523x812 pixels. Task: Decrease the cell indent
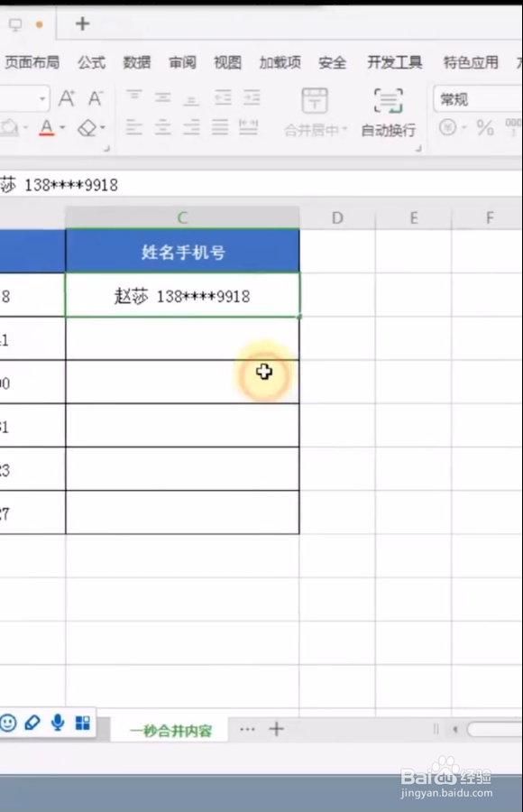pyautogui.click(x=224, y=97)
